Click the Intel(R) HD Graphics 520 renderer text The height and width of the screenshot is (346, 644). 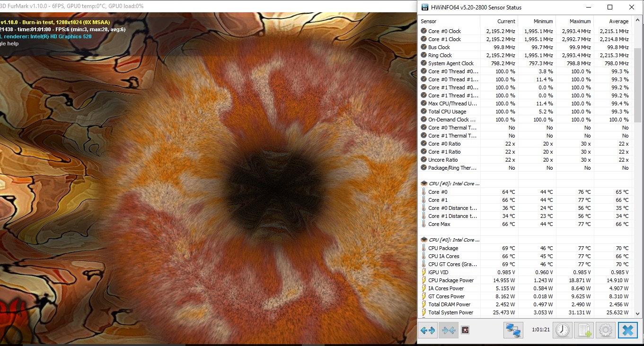pos(61,36)
